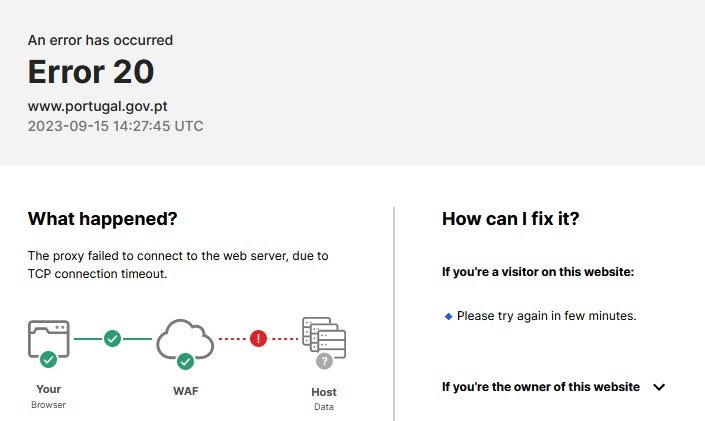
Task: Click the "WAF" label under cloud
Action: click(186, 391)
